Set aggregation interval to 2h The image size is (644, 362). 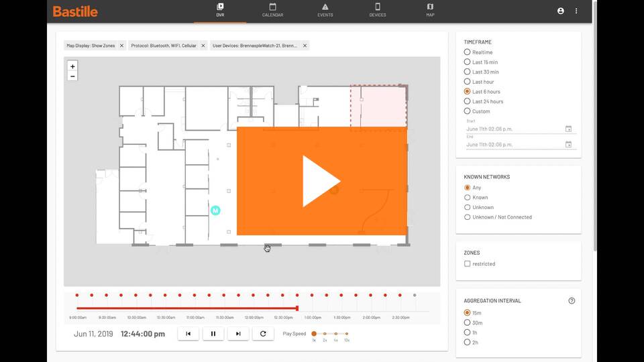tap(467, 343)
